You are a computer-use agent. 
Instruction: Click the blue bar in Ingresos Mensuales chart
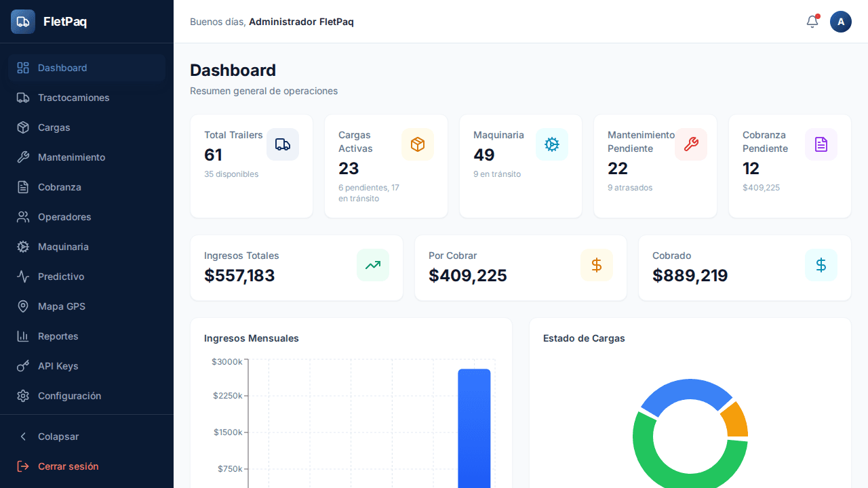474,428
